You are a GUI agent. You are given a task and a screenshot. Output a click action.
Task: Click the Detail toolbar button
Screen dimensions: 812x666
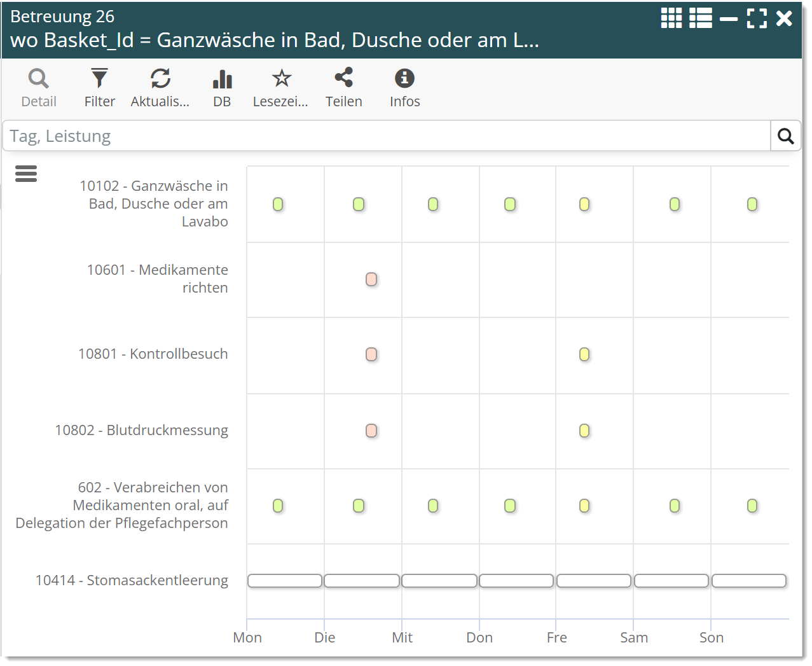[39, 88]
